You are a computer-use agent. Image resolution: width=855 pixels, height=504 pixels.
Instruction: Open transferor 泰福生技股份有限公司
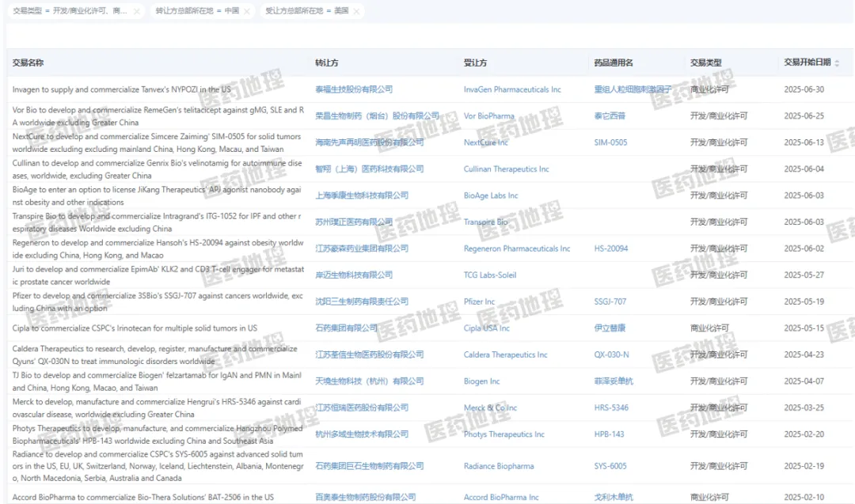tap(354, 89)
